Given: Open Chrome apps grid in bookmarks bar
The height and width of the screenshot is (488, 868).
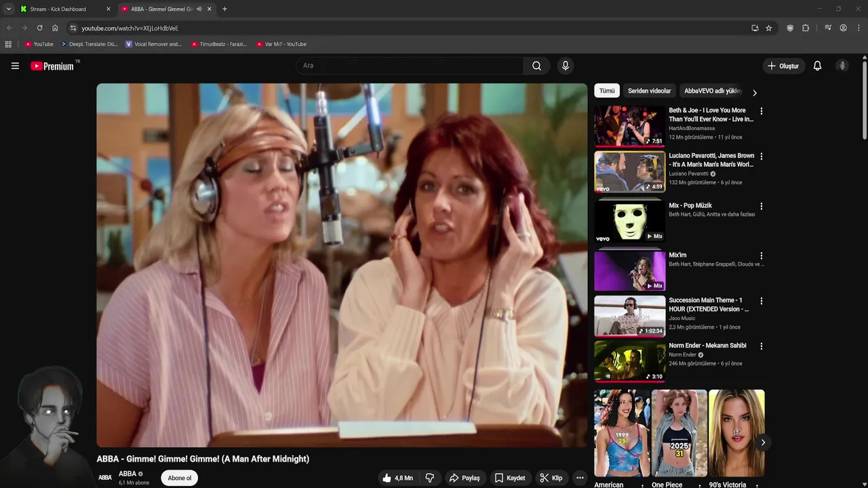Looking at the screenshot, I should tap(8, 44).
